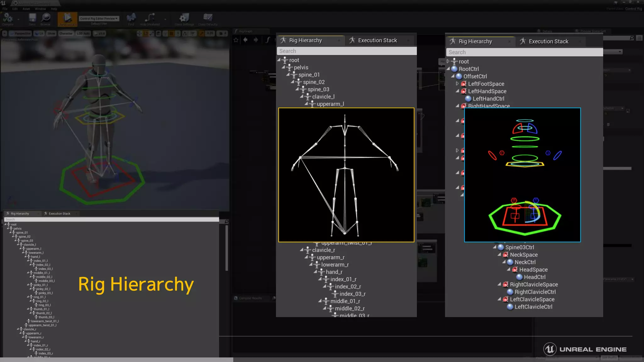Open the Control Rig Editor Preview dropdown
This screenshot has height=362, width=644.
click(99, 19)
